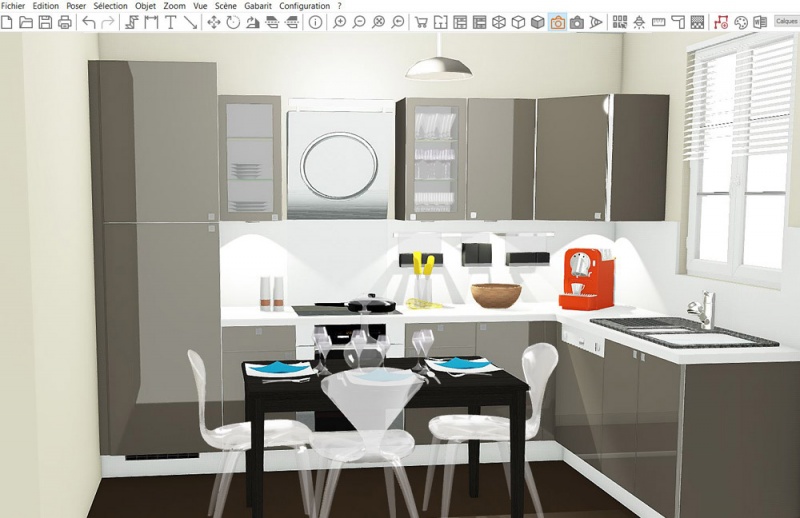800x518 pixels.
Task: Click the Calques button
Action: coord(786,21)
